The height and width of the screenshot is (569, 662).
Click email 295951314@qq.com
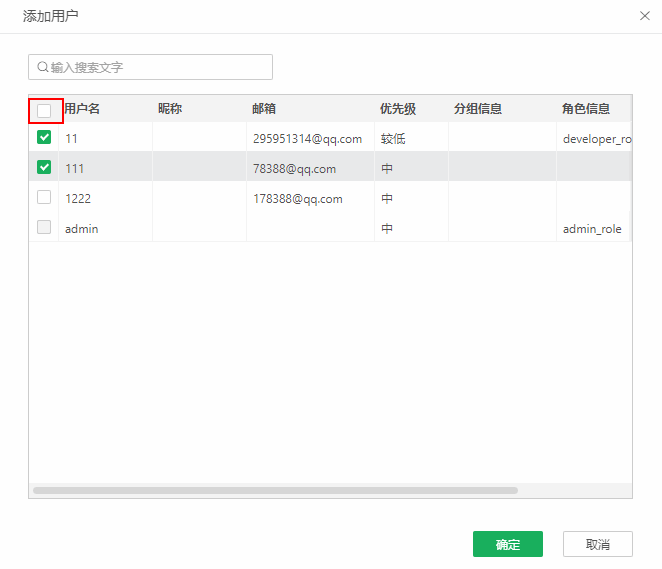(307, 139)
